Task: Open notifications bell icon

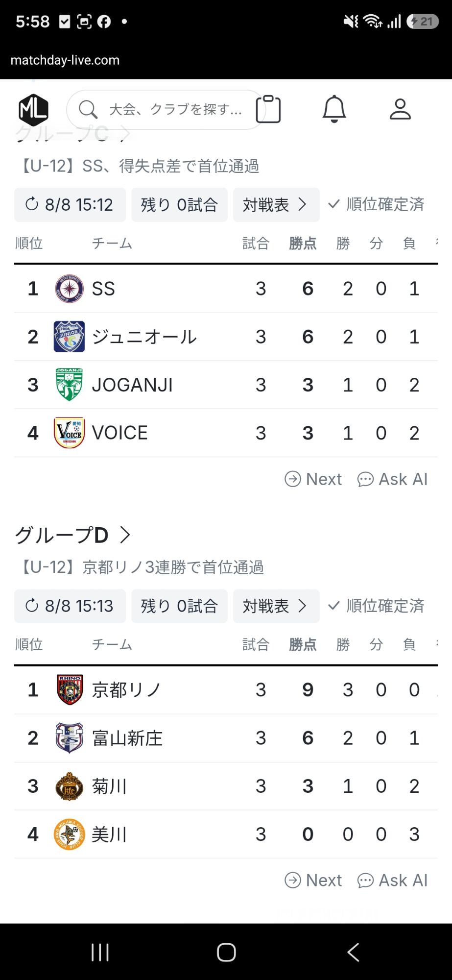Action: click(x=334, y=109)
